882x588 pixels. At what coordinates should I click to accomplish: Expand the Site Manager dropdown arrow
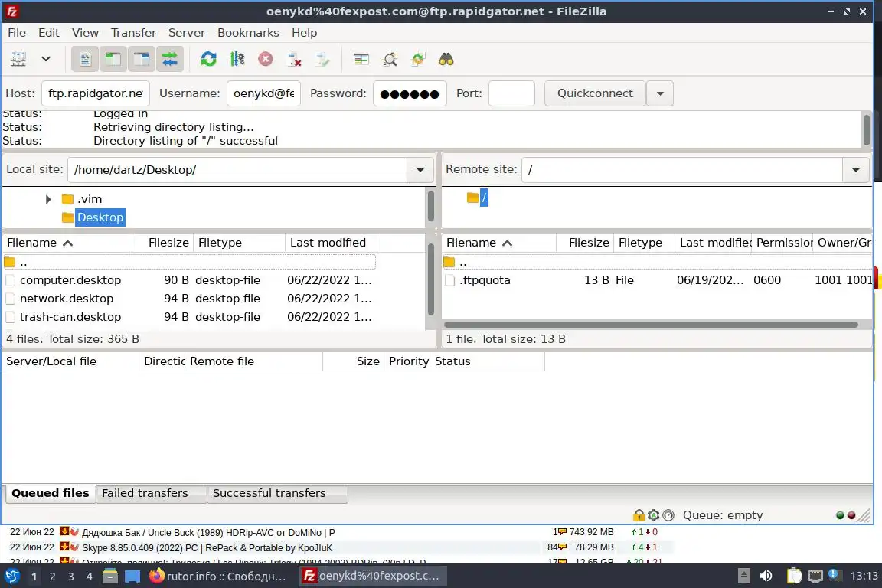pos(46,59)
